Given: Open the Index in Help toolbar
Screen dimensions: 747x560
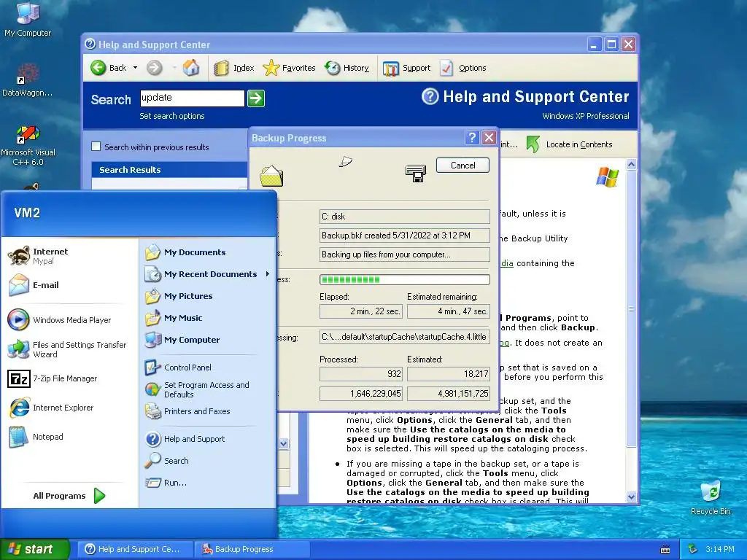Looking at the screenshot, I should pos(234,68).
